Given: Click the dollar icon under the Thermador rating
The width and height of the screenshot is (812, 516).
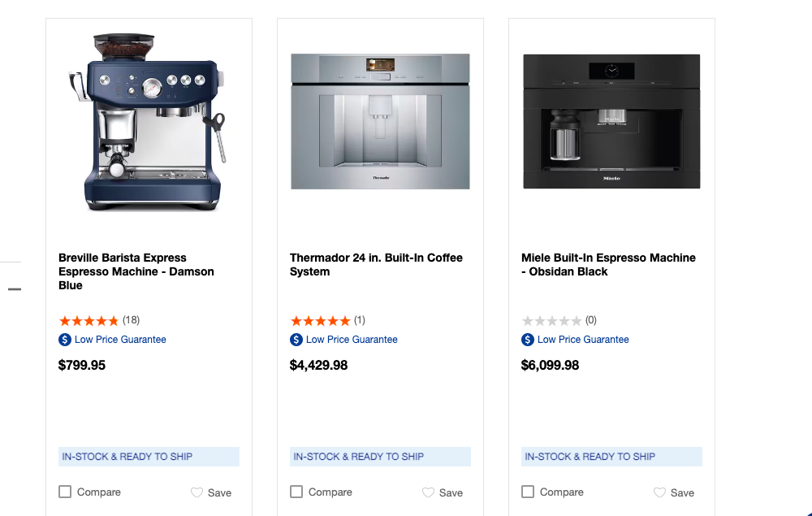Looking at the screenshot, I should pyautogui.click(x=296, y=340).
